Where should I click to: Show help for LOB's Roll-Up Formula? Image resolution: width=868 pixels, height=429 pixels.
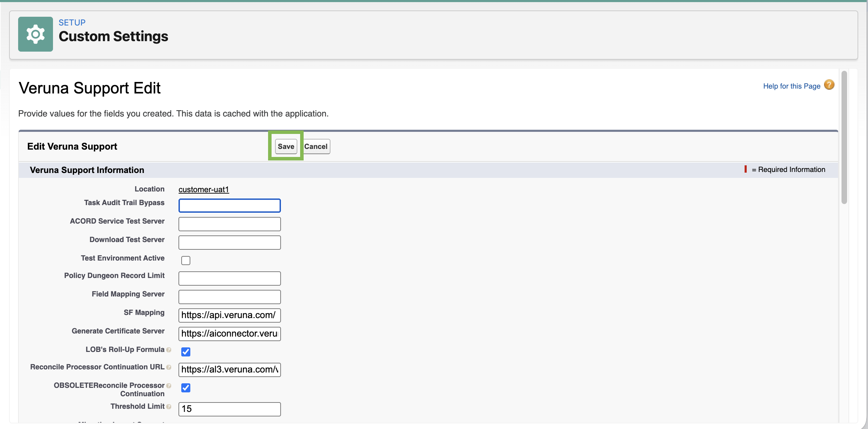point(169,350)
